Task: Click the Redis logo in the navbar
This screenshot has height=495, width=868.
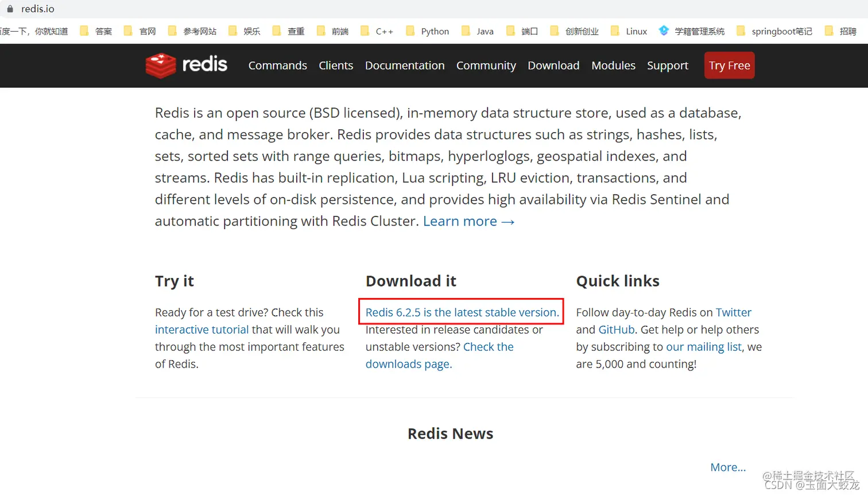Action: pyautogui.click(x=187, y=65)
